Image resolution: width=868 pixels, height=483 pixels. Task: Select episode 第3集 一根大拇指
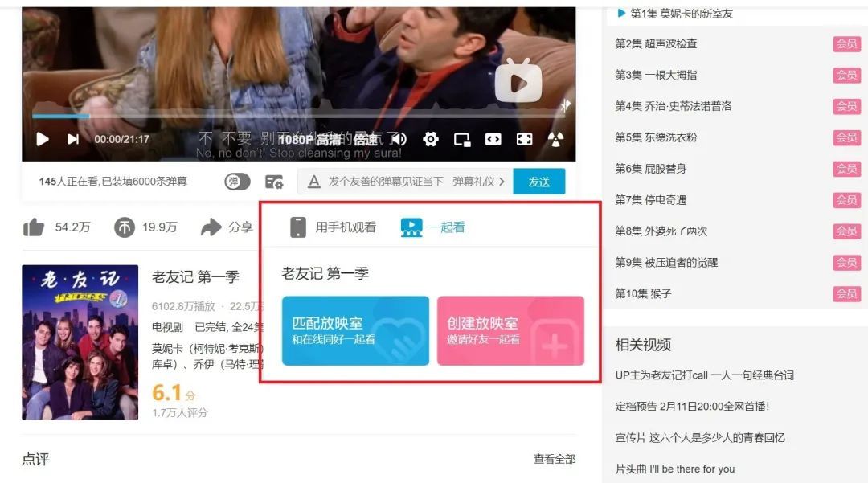(x=656, y=75)
